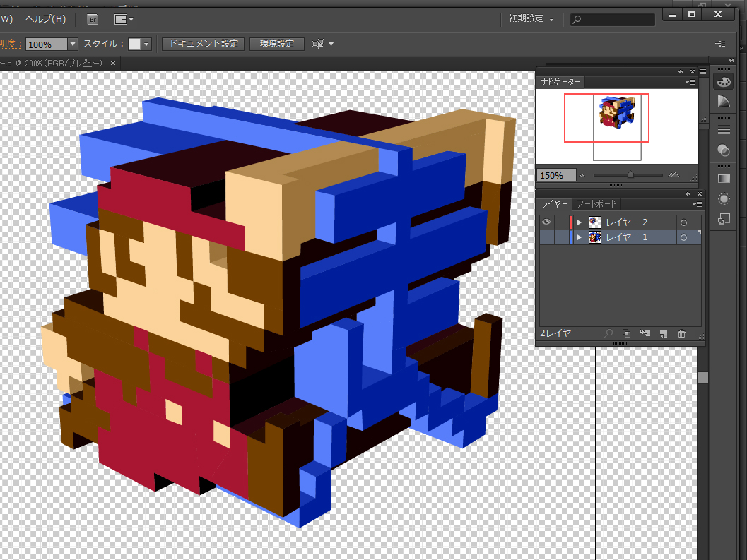This screenshot has height=560, width=747.
Task: Open the style swatch dropdown arrow
Action: click(x=146, y=44)
